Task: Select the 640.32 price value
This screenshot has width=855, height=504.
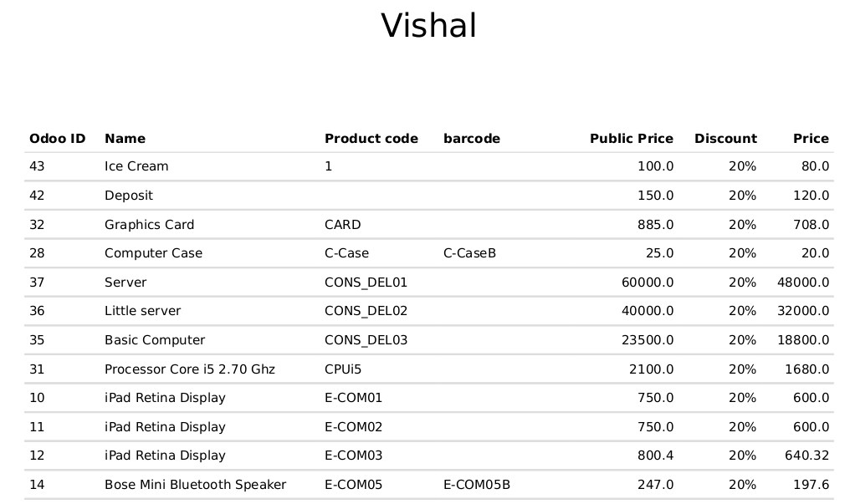Action: pyautogui.click(x=806, y=456)
